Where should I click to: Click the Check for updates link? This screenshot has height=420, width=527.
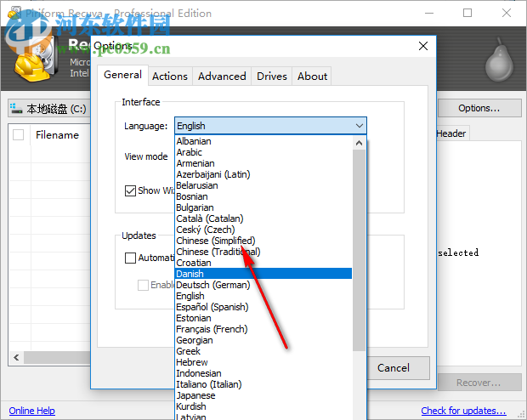pyautogui.click(x=463, y=411)
